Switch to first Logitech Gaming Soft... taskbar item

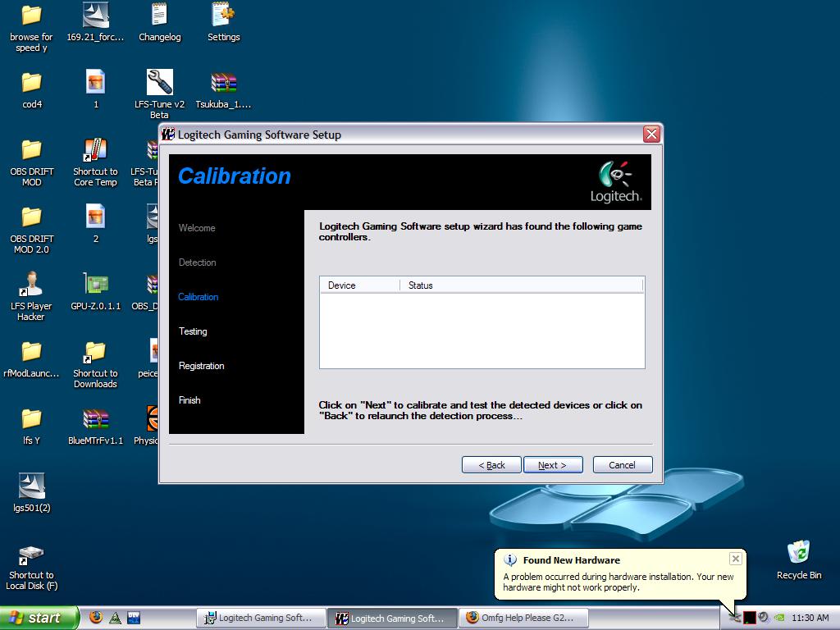(262, 618)
